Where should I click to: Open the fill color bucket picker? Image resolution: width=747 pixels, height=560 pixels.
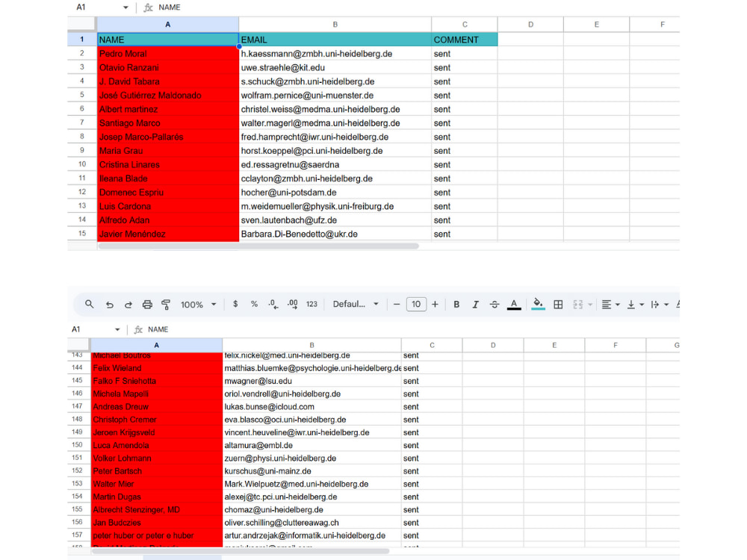(x=538, y=305)
